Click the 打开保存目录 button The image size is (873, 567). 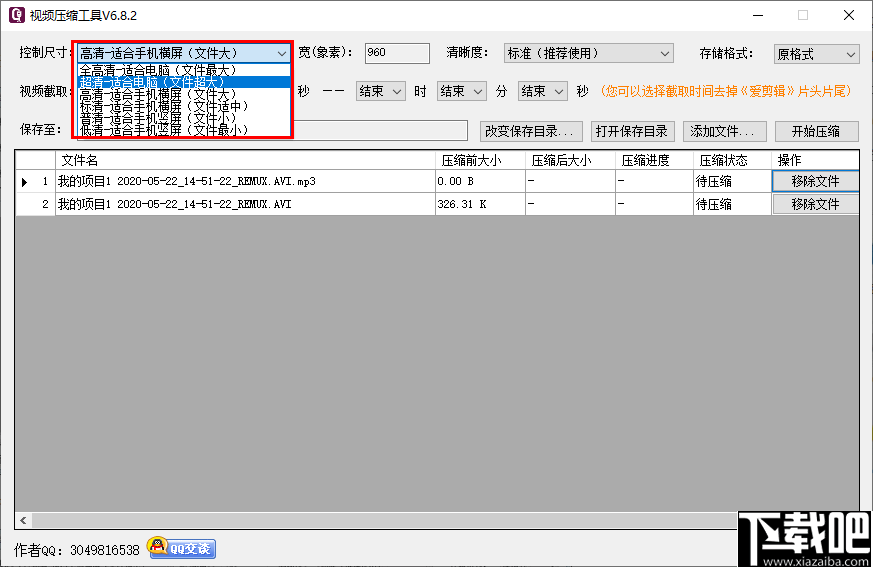[x=632, y=131]
